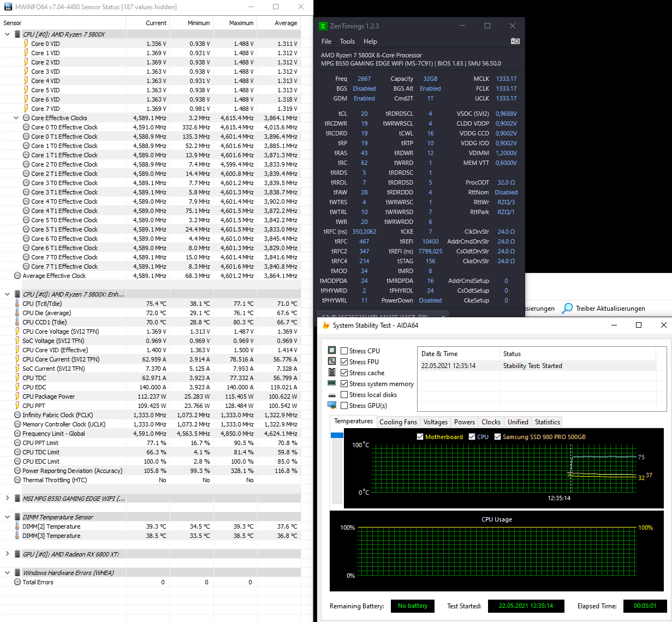Viewport: 672px width, 622px height.
Task: Click the Stress GPU(s) monitor icon
Action: click(x=332, y=405)
